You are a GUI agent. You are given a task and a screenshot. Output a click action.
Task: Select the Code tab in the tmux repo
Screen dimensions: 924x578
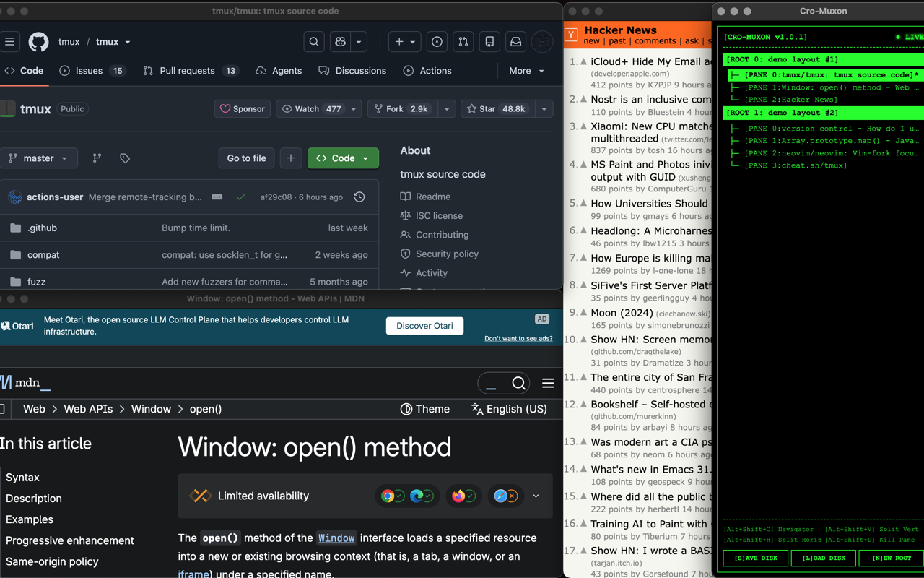[x=25, y=71]
